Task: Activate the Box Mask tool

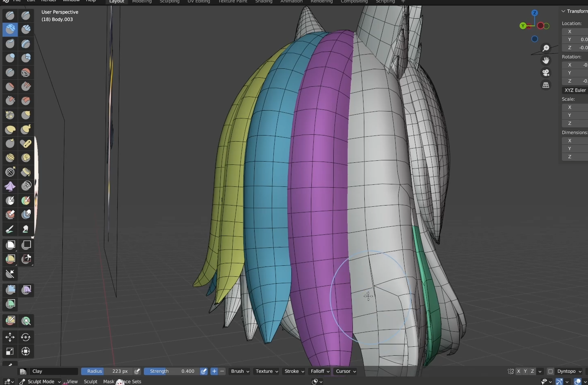Action: 10,245
